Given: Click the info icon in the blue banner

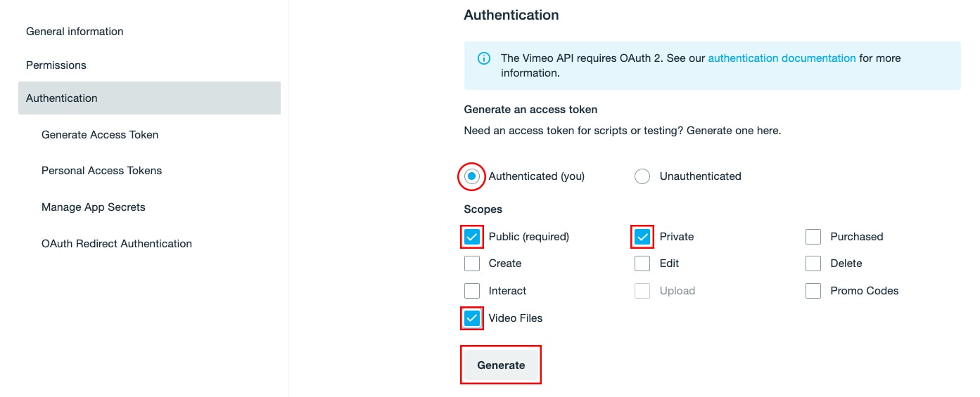Looking at the screenshot, I should [x=484, y=58].
